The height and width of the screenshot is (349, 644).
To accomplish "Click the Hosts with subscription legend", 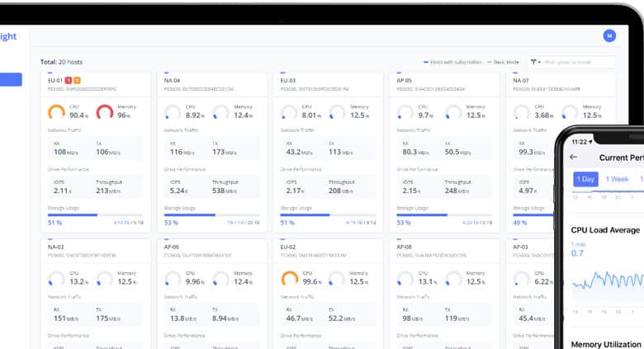I will point(452,62).
